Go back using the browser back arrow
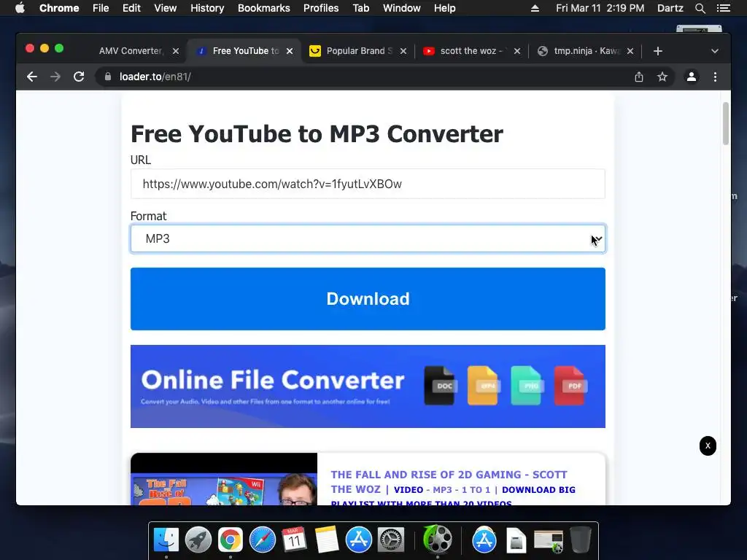 pos(32,77)
